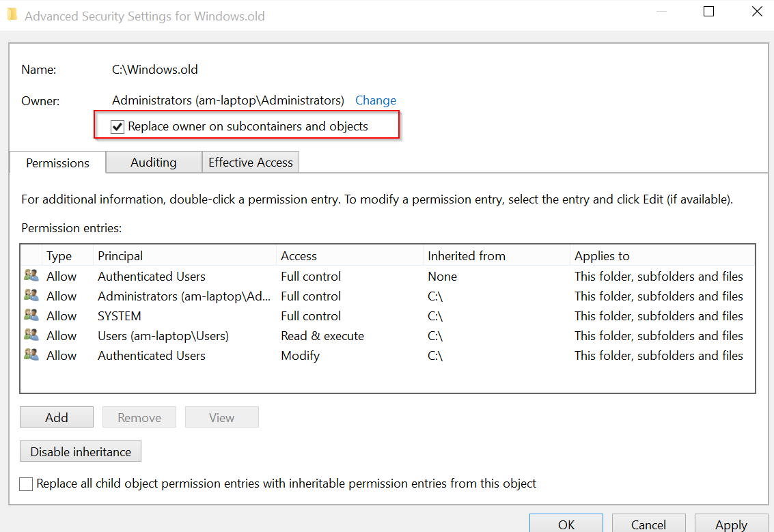Switch to the Auditing tab
Screen dimensions: 774x532
pyautogui.click(x=154, y=163)
